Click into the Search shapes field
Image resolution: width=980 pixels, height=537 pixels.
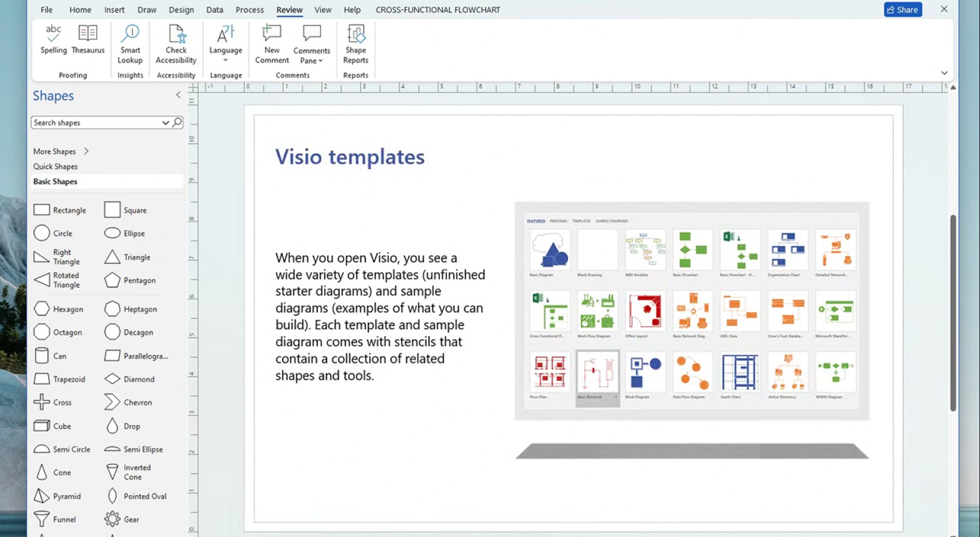tap(96, 123)
